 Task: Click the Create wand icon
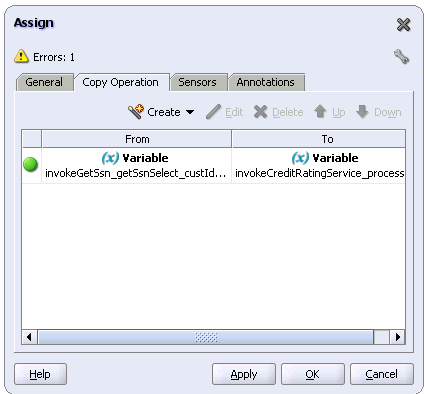(x=136, y=112)
